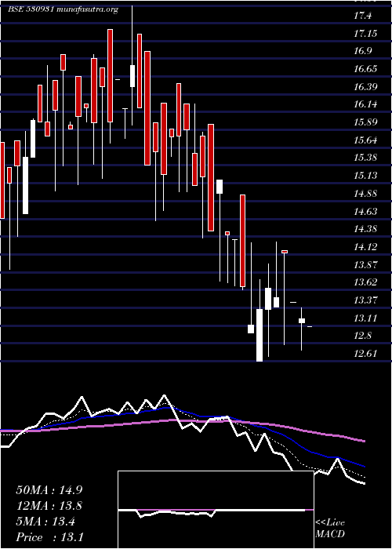Click the 12.8 price axis label
The height and width of the screenshot is (549, 392).
(362, 336)
